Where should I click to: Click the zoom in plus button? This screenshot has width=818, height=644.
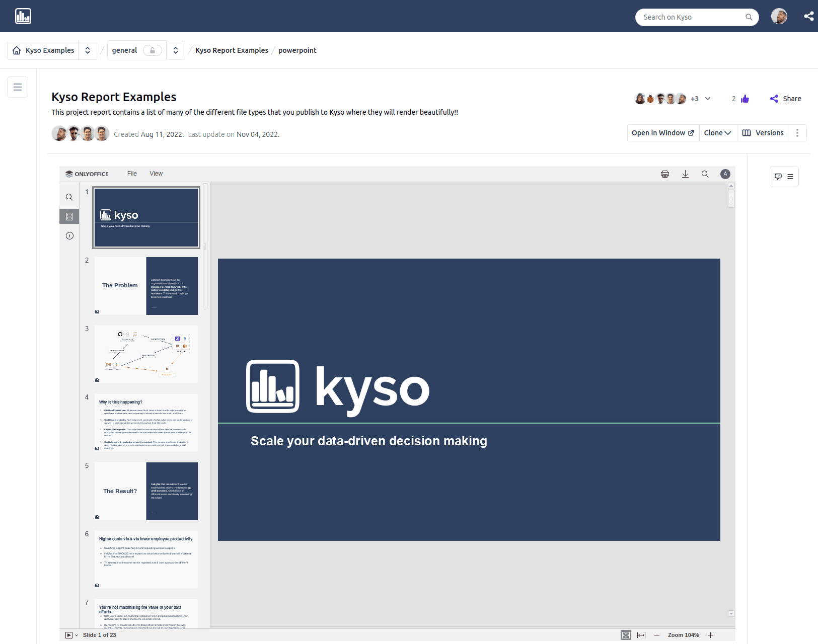(x=711, y=635)
